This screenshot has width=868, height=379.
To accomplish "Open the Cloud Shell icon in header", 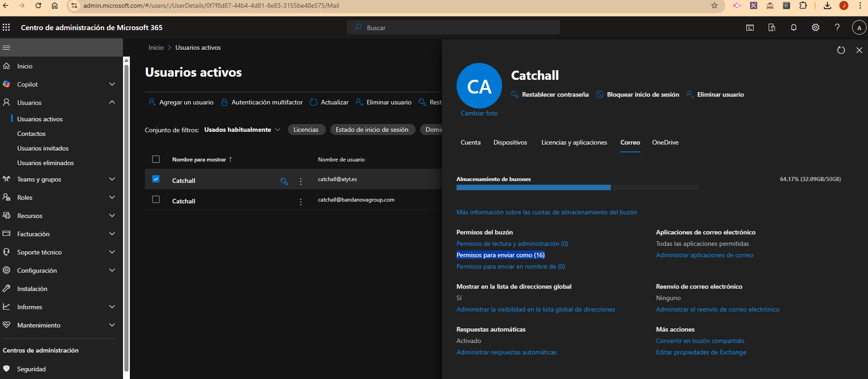I will click(750, 28).
